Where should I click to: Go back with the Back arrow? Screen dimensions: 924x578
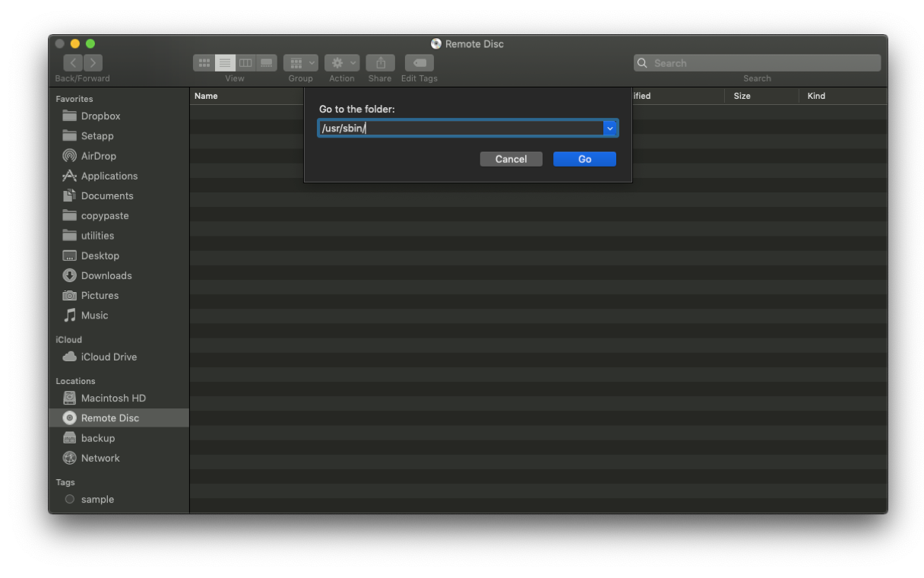tap(73, 63)
